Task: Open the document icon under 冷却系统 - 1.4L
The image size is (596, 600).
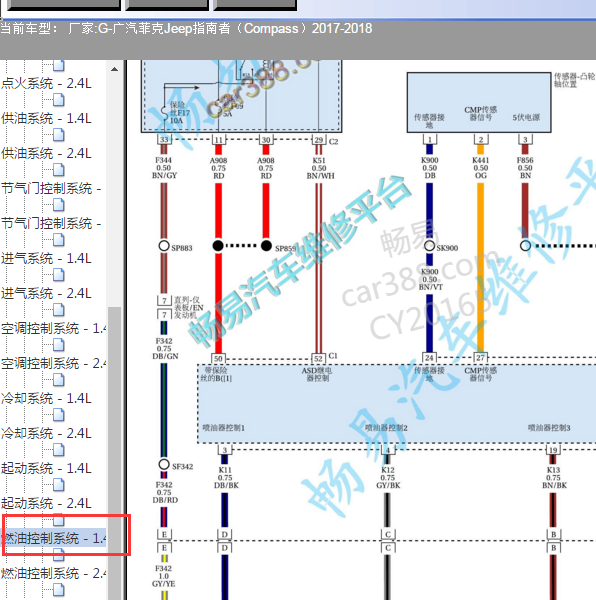Action: tap(59, 415)
